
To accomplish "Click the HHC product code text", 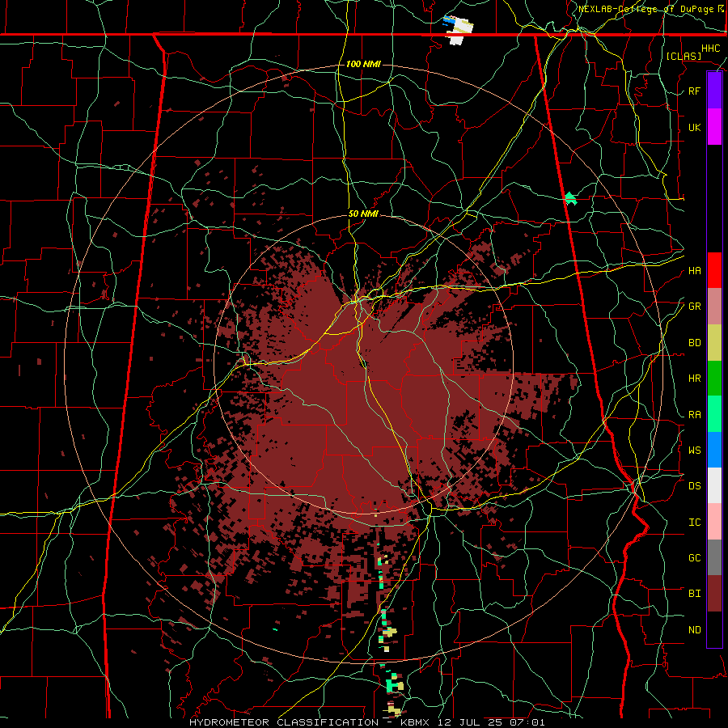I will click(710, 49).
